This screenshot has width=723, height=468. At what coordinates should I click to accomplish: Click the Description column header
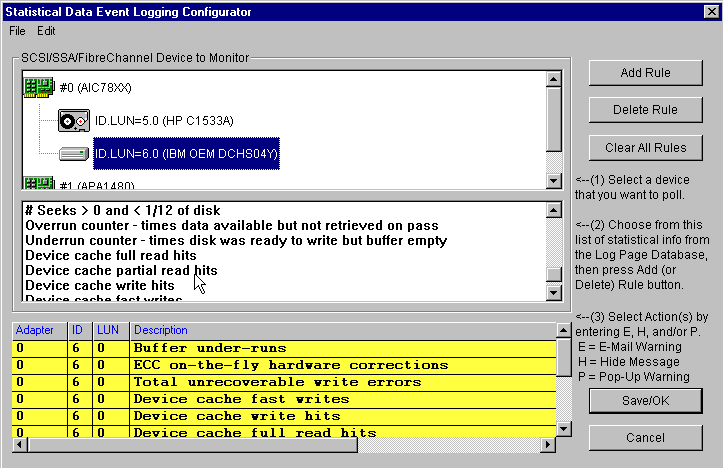(343, 330)
